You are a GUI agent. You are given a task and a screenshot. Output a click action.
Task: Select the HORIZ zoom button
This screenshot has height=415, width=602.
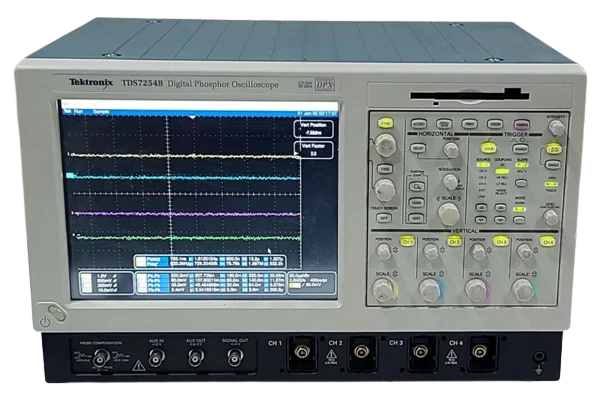(x=416, y=202)
